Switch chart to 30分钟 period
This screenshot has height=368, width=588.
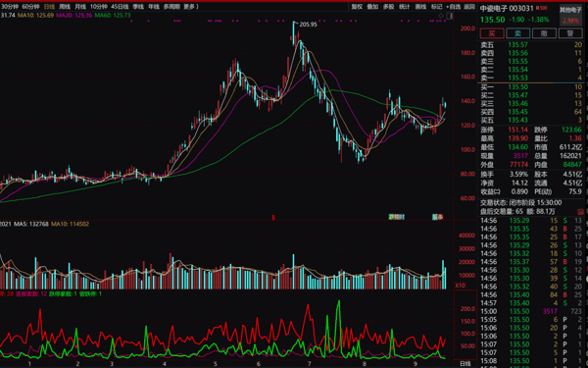click(10, 7)
